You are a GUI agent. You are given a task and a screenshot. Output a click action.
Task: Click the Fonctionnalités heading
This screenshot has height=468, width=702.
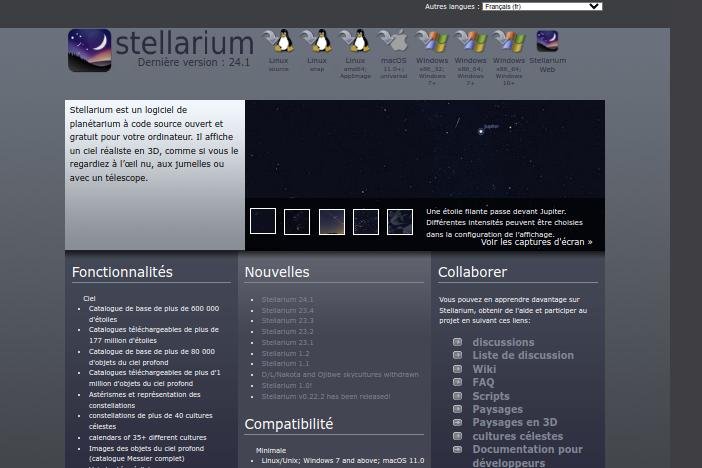122,272
